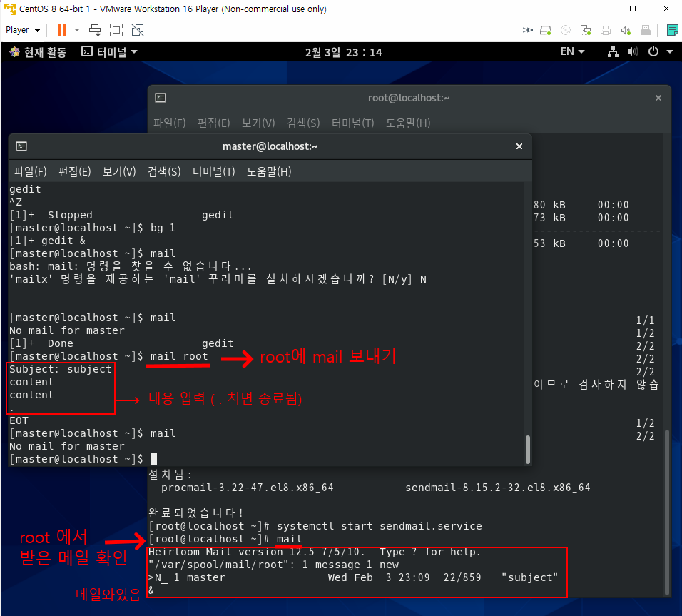Click the USB device icon in VMware toolbar
Viewport: 682px width, 616px height.
(646, 30)
